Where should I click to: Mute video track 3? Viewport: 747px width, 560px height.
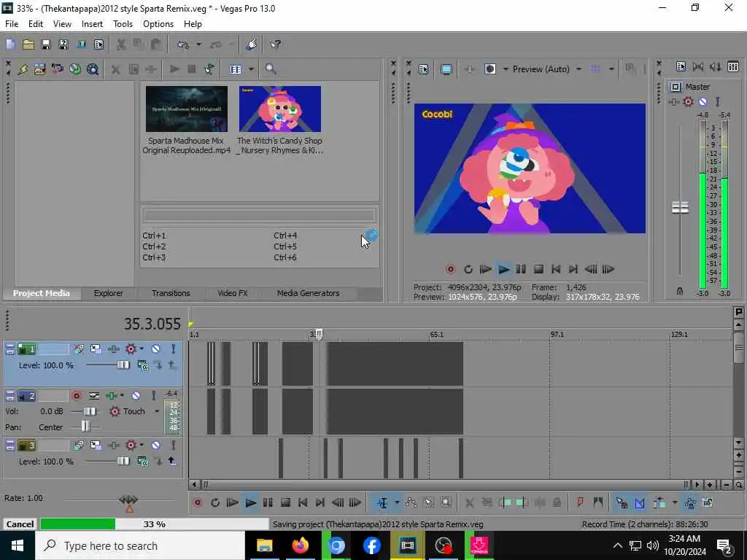tap(156, 446)
